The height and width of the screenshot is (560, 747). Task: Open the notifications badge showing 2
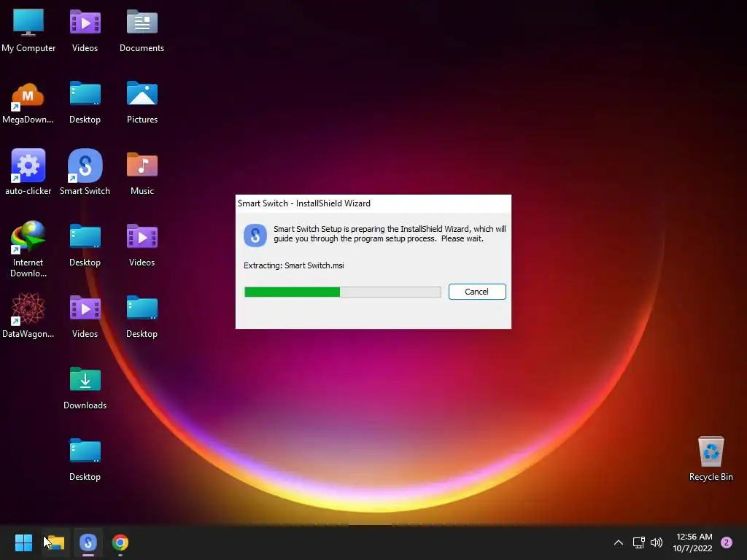[x=727, y=542]
